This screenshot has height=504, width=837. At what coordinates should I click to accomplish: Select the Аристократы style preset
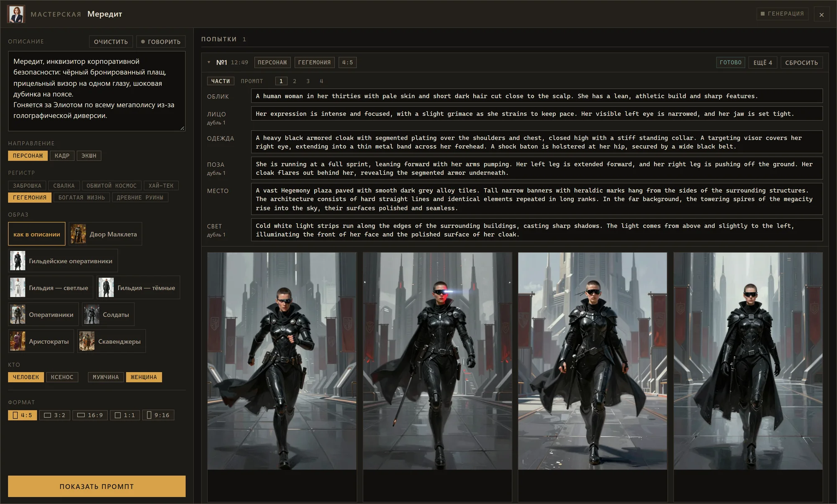click(x=41, y=341)
